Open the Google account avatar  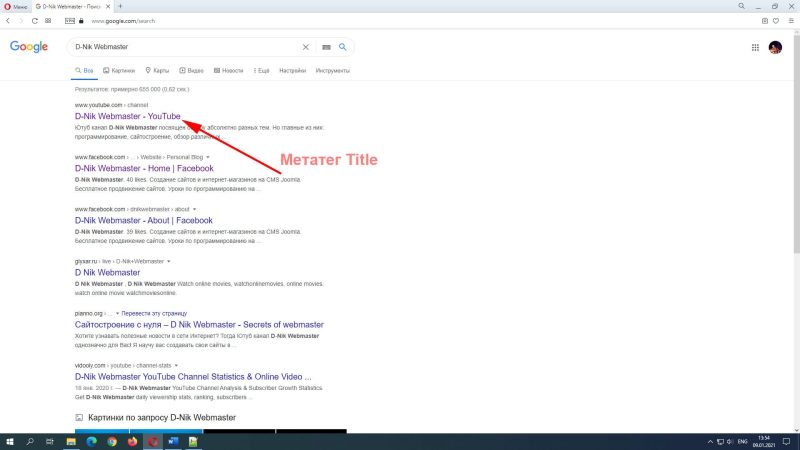[x=776, y=47]
